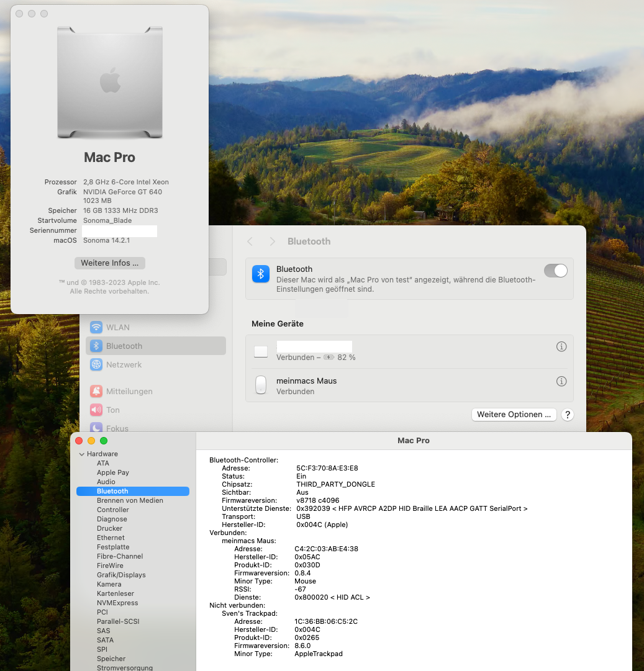Open Netzwerk settings in sidebar
Screen dimensions: 644x671
coord(155,364)
